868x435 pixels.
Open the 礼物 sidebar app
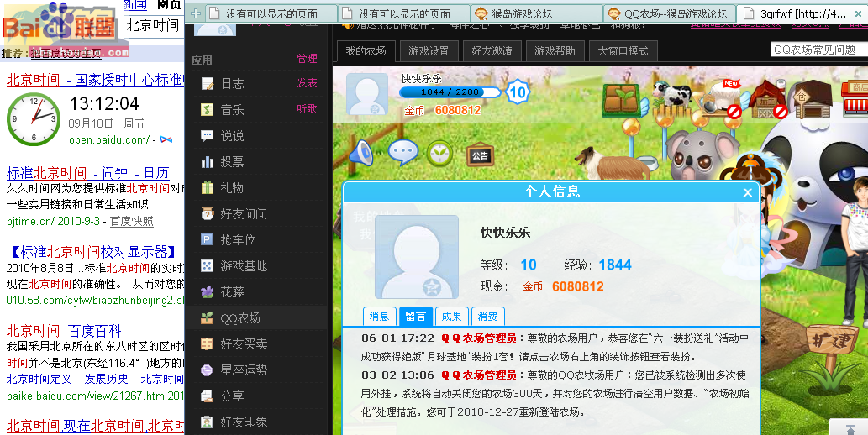pos(231,187)
